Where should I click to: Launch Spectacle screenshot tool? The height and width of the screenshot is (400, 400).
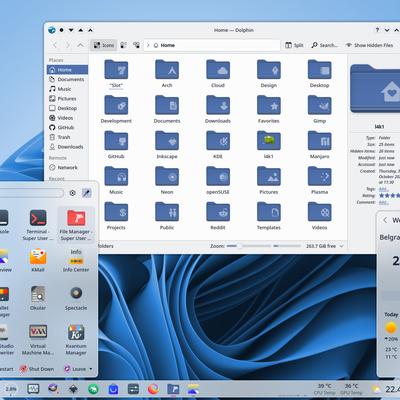click(76, 299)
